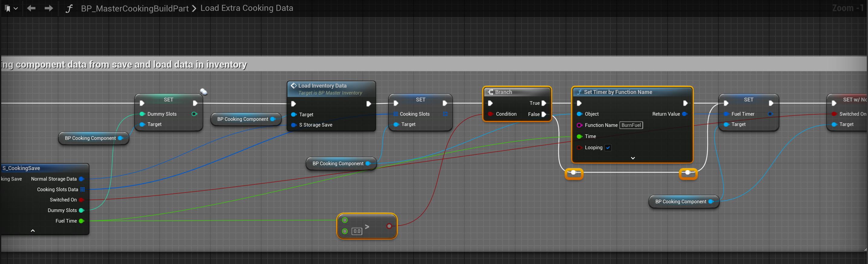868x264 pixels.
Task: Click the Load Extra Cooking Data breadcrumb
Action: 247,8
